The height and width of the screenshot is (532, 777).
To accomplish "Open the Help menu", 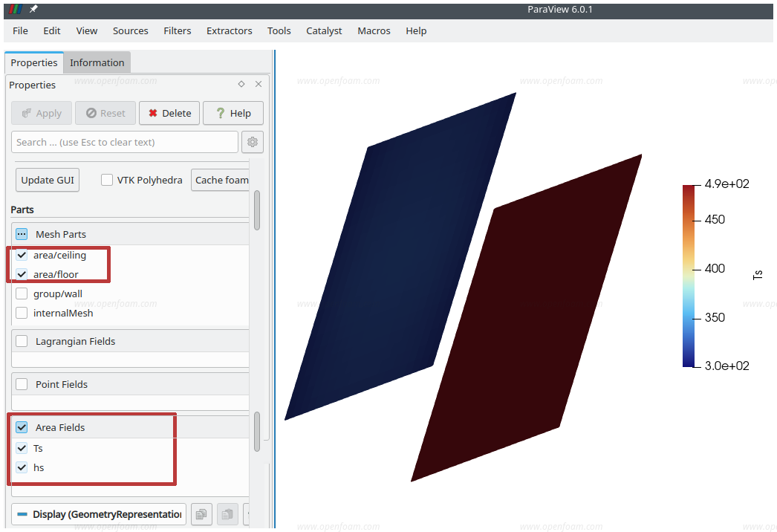I will tap(416, 30).
